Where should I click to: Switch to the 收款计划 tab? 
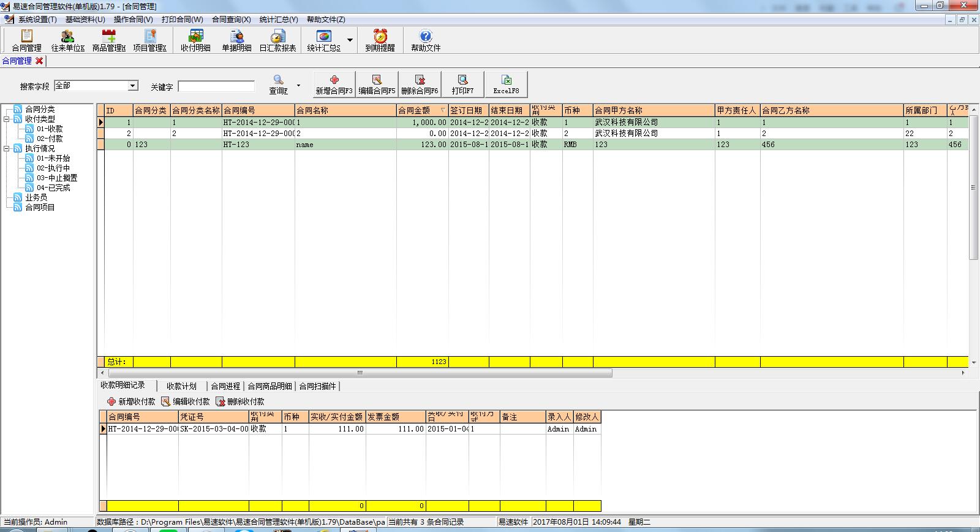(181, 386)
